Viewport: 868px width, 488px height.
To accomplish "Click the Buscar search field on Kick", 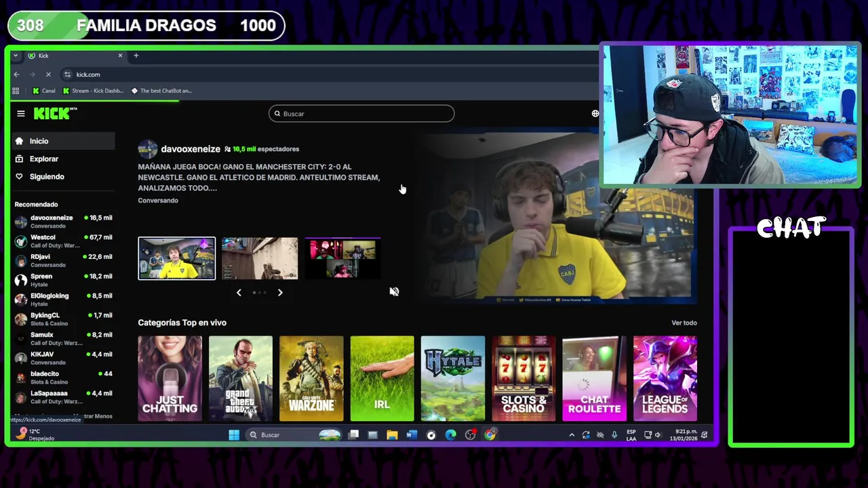I will point(361,114).
